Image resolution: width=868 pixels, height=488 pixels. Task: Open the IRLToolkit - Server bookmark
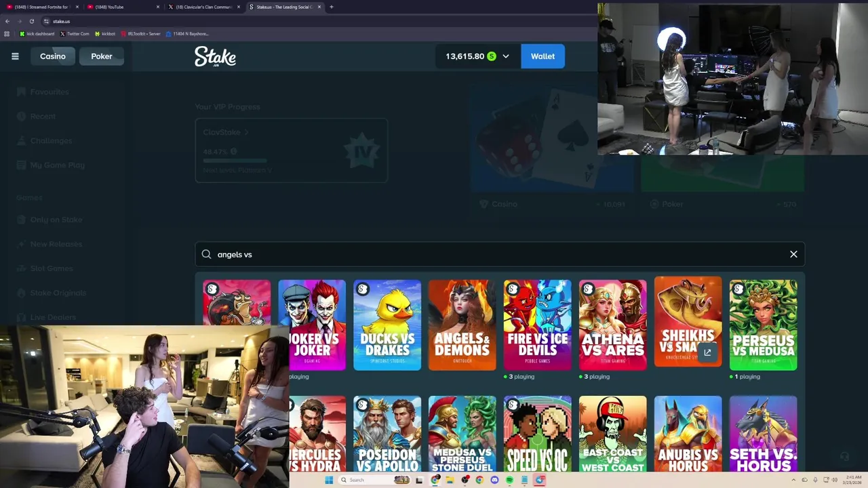140,33
